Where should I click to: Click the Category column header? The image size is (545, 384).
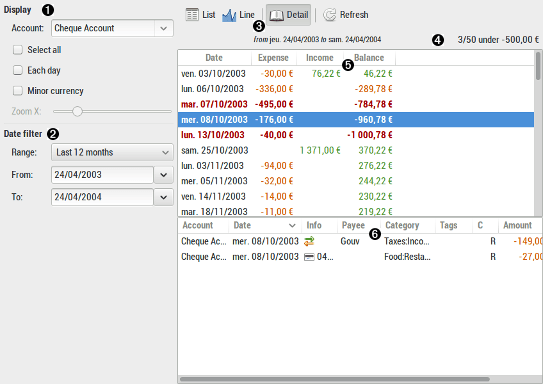(x=407, y=226)
